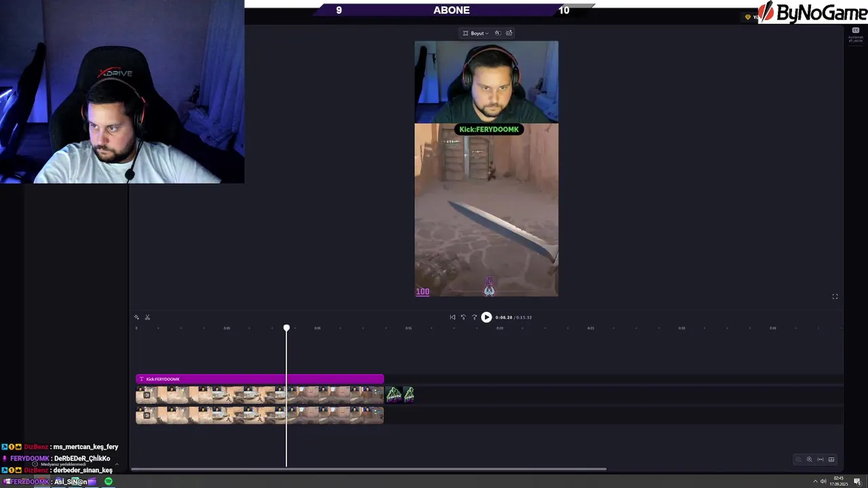Viewport: 868px width, 488px height.
Task: Show hidden system tray icons chevron
Action: 815,482
